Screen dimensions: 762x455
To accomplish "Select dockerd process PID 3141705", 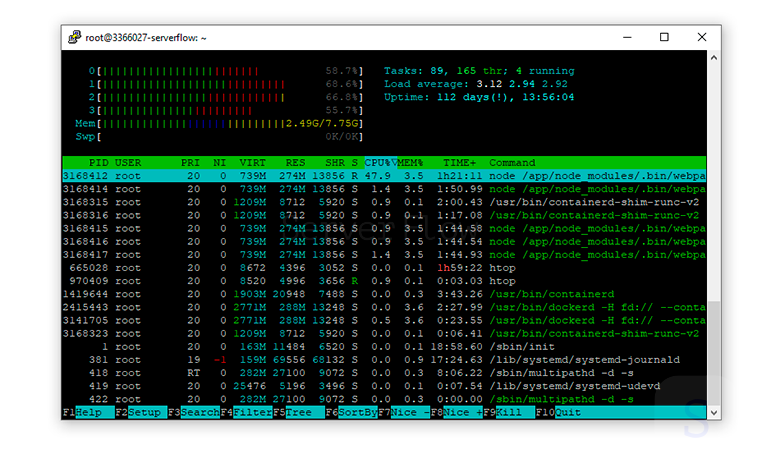I will click(x=384, y=320).
